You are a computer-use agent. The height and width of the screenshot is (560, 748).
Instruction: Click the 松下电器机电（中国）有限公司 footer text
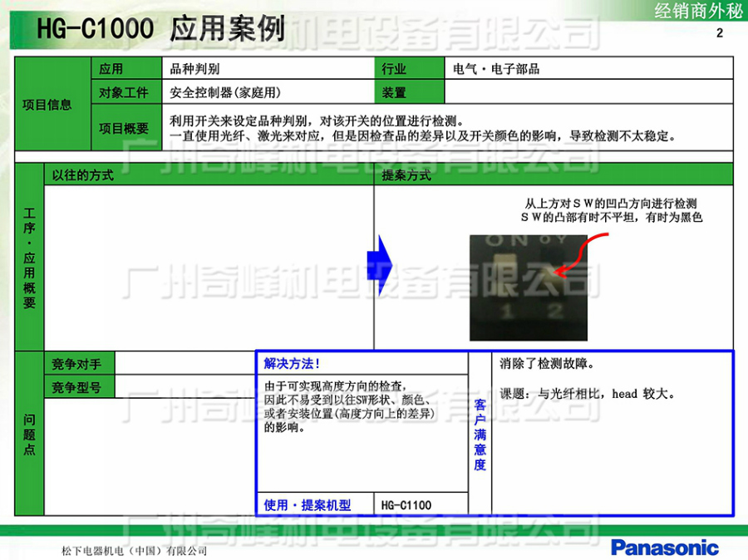(x=135, y=551)
